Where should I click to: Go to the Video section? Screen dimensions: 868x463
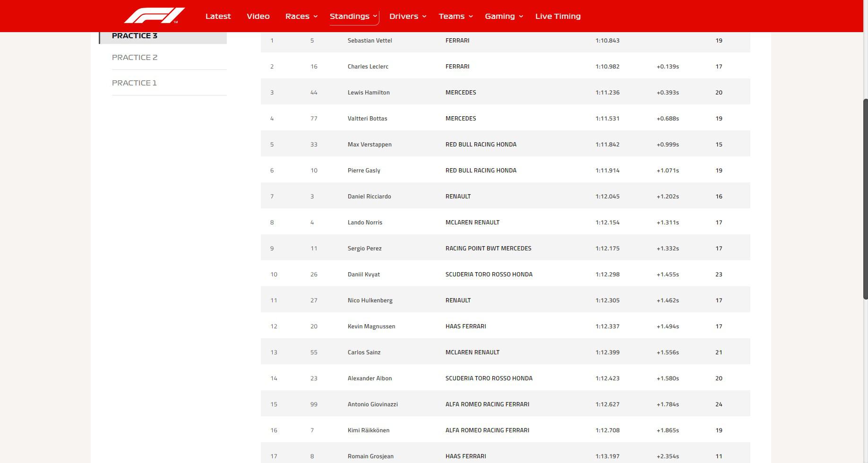258,16
